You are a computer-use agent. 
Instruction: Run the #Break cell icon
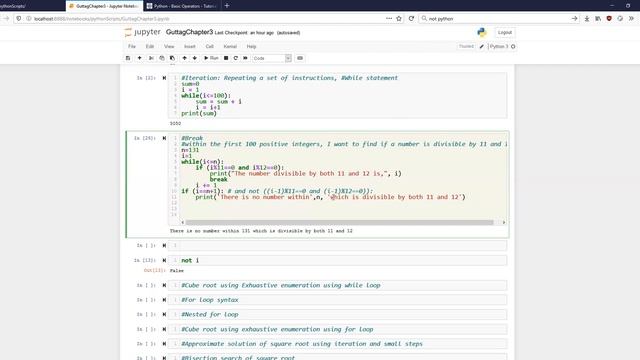click(164, 138)
